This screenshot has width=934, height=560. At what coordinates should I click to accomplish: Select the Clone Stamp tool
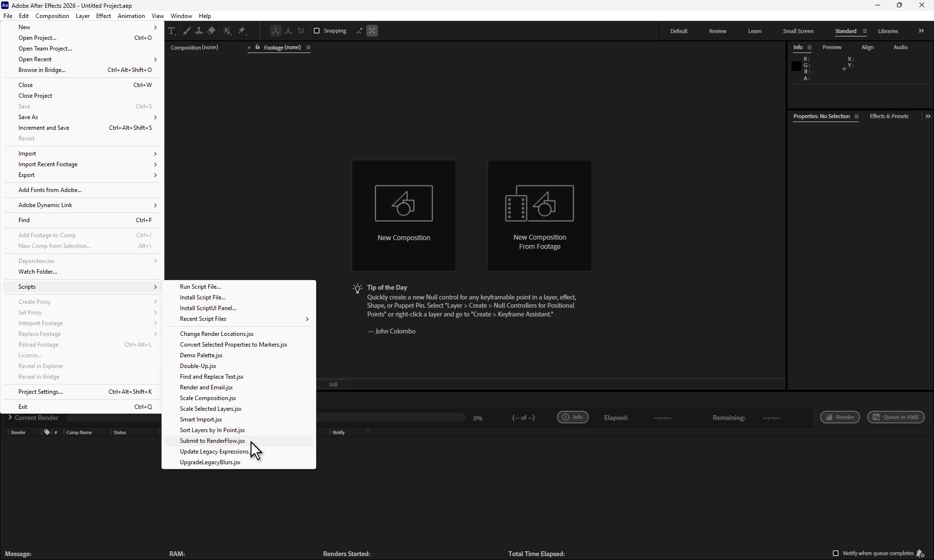tap(199, 31)
